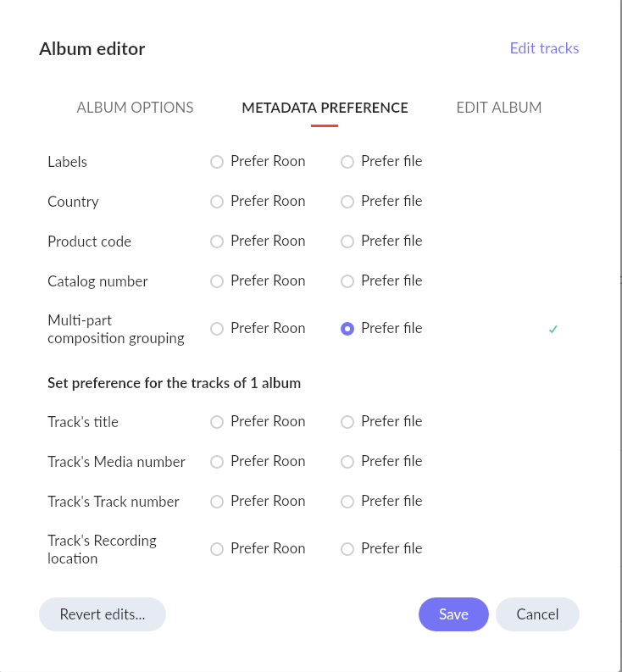Click the Revert edits button
The image size is (622, 672).
103,614
